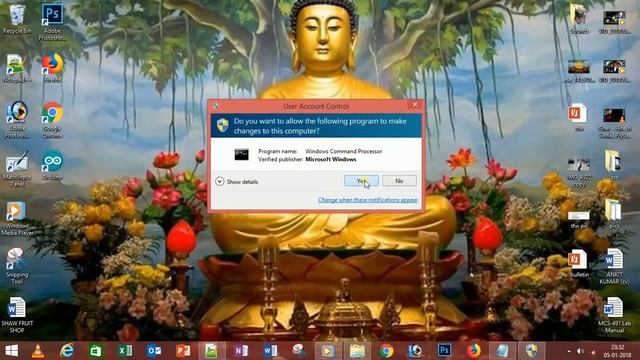
Task: Click 'Microsoft Windows' publisher text
Action: tap(331, 159)
